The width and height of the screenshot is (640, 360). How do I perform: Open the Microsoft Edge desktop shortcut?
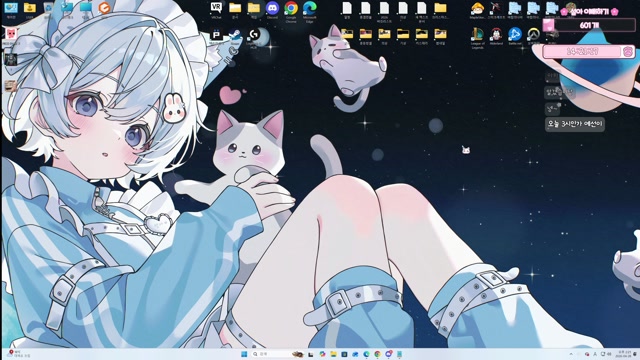point(310,11)
